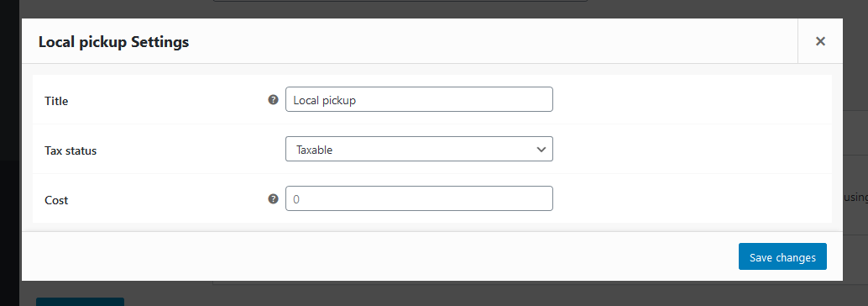Click blank space in the Tax status row
Image resolution: width=868 pixels, height=306 pixels.
point(692,149)
